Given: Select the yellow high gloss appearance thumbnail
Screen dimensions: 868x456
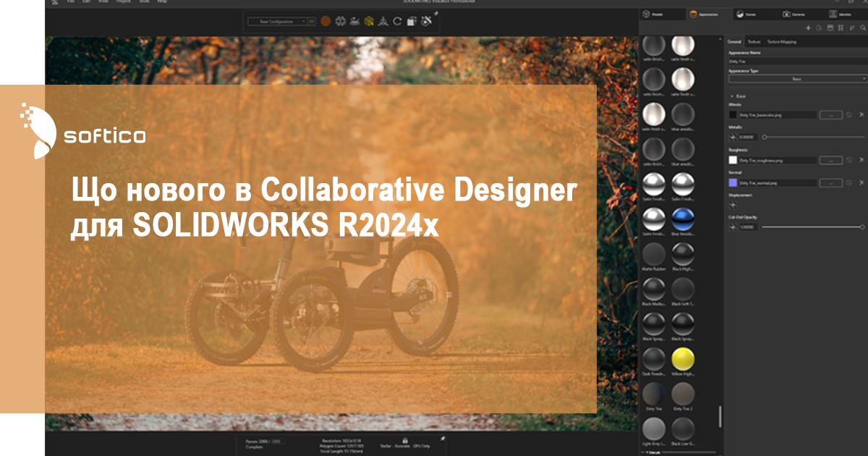Looking at the screenshot, I should pos(683,357).
